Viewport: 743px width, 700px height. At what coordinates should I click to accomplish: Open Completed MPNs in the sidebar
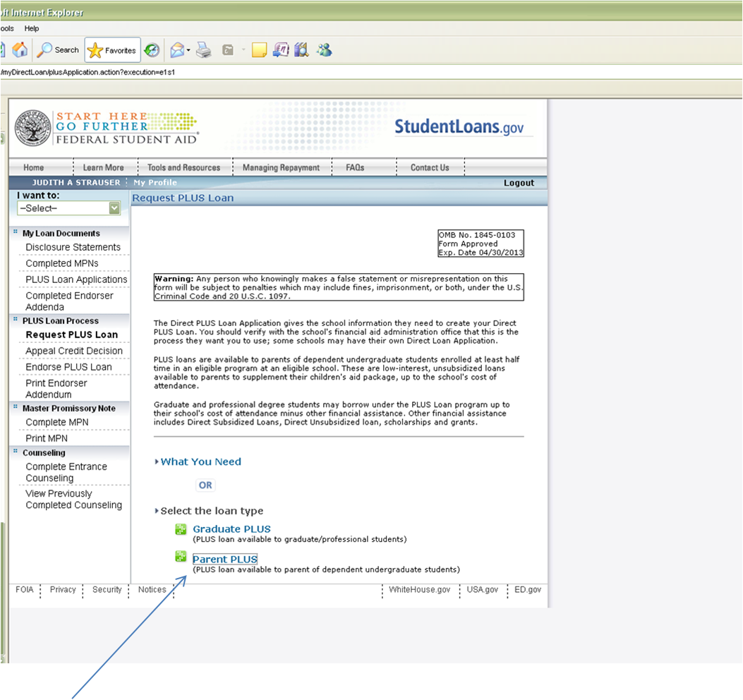[x=62, y=263]
